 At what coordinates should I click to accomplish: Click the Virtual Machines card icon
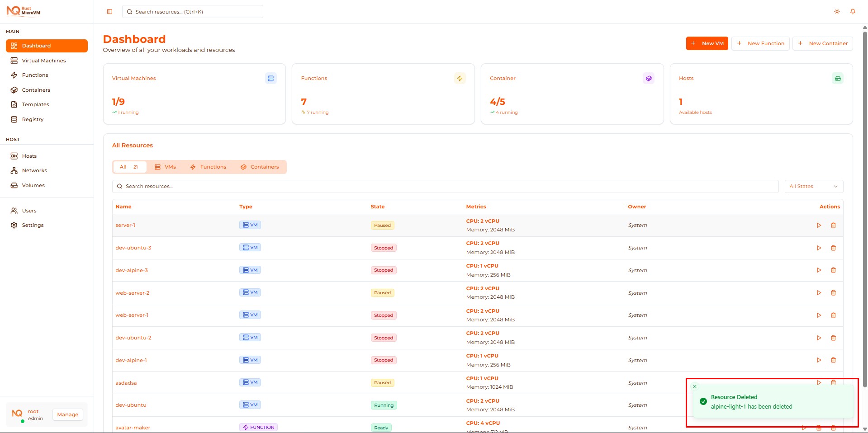click(x=270, y=79)
